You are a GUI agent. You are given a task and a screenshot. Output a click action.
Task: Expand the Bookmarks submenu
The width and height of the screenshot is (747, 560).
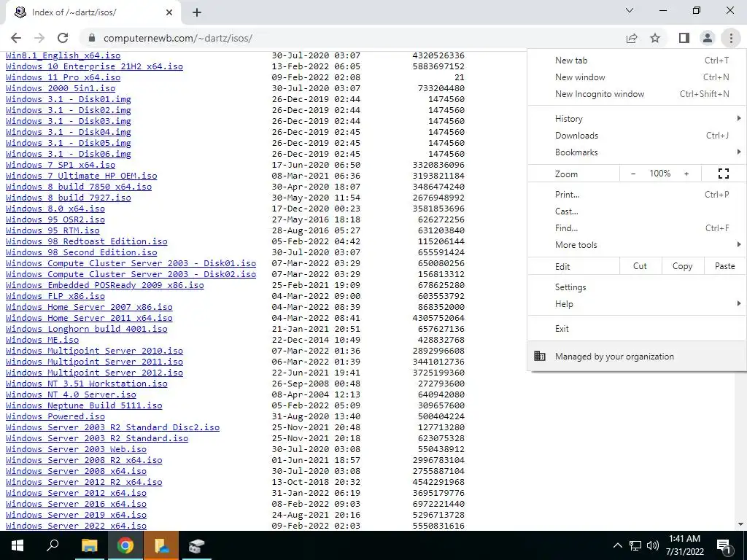[x=637, y=152]
